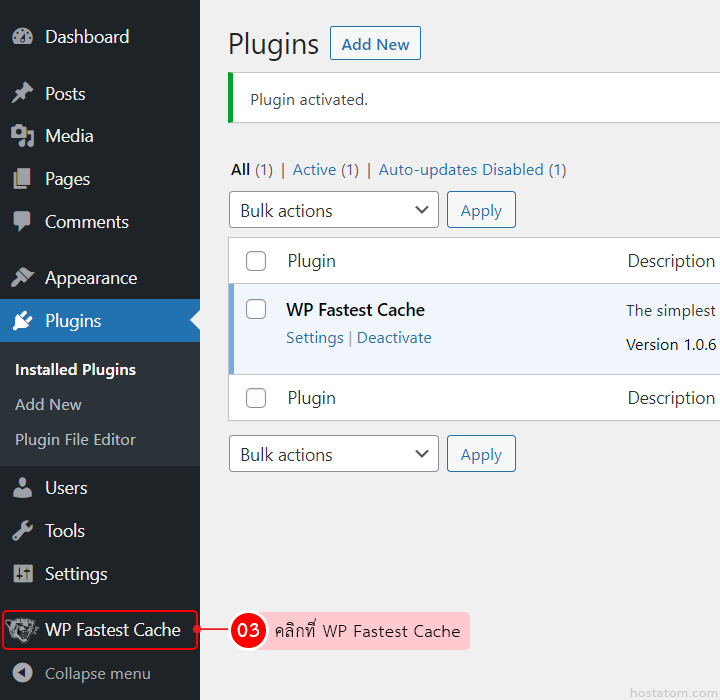Click the Comments speech bubble icon
The image size is (720, 700).
coord(22,222)
